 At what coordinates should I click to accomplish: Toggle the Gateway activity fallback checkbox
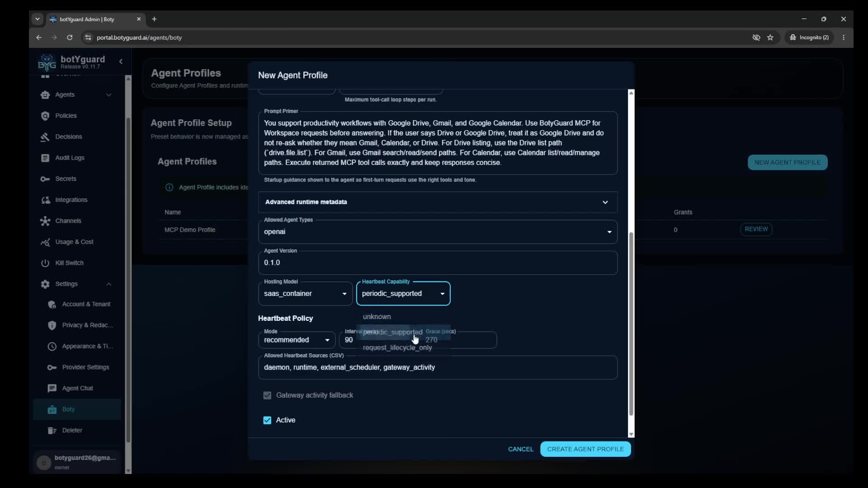point(267,395)
